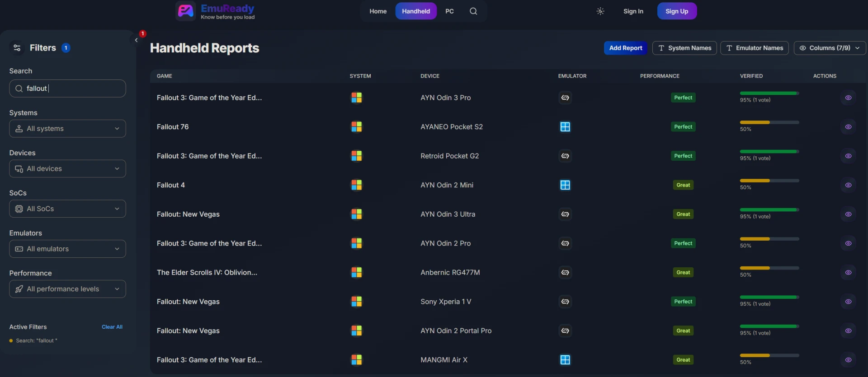Viewport: 868px width, 377px height.
Task: Open the search magnifier in top navigation
Action: [x=473, y=11]
